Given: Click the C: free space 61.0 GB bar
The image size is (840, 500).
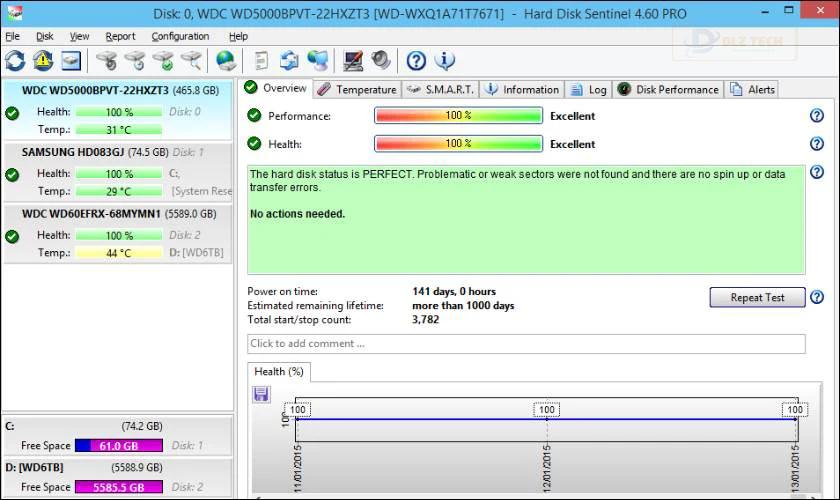Looking at the screenshot, I should [x=118, y=445].
